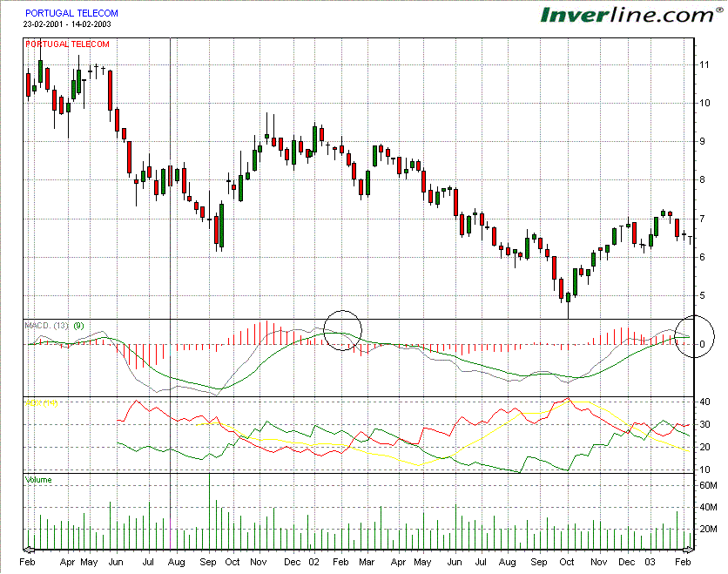Click the 02 year marker on time axis
728x574 pixels.
pos(313,562)
